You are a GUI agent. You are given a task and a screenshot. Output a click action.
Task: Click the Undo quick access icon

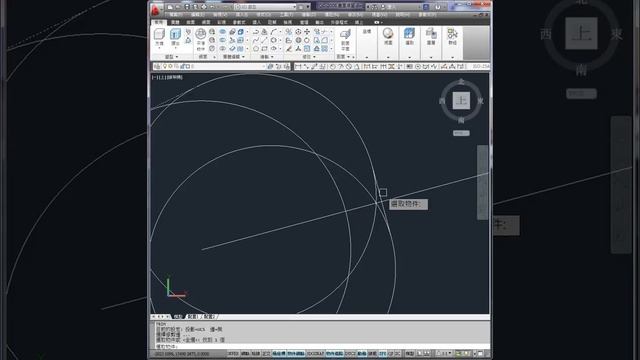coord(212,7)
